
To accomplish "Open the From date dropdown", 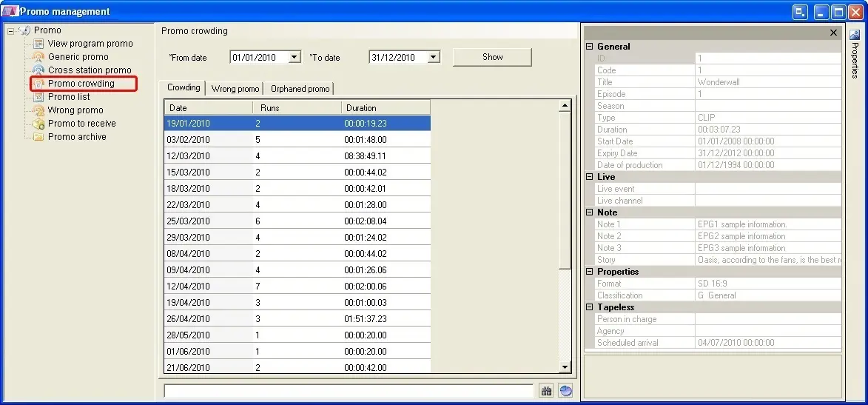I will coord(295,57).
